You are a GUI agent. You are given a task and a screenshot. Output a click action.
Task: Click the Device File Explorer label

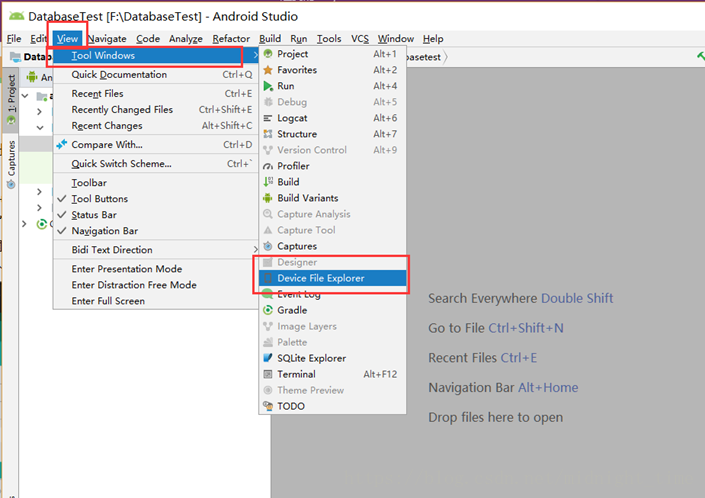pos(321,278)
